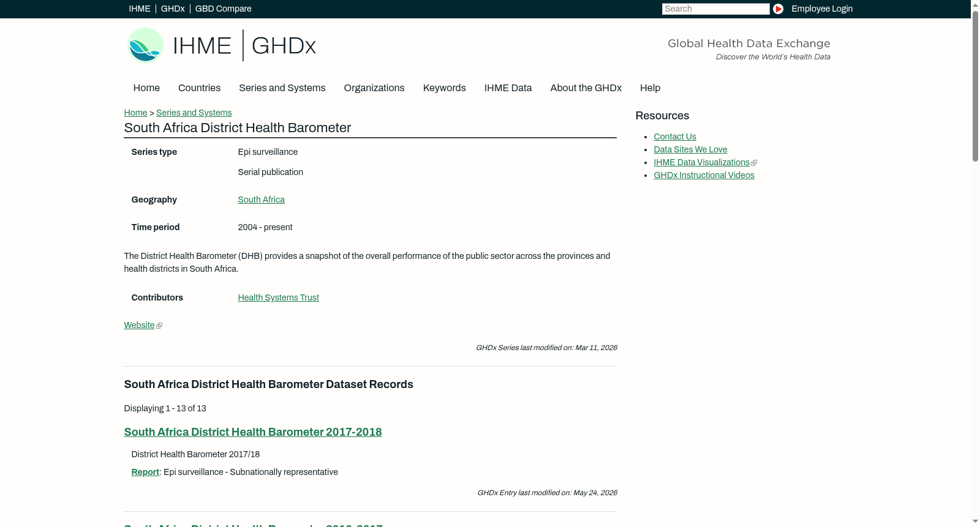Screen dimensions: 980x527
Task: Click the scrollbar up arrow
Action: 976,5
